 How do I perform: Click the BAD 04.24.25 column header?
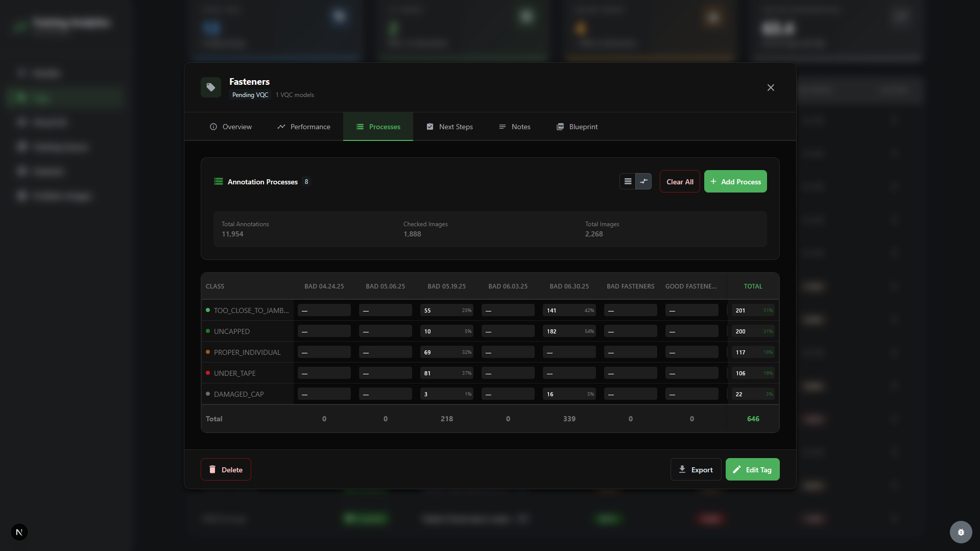[x=324, y=286]
